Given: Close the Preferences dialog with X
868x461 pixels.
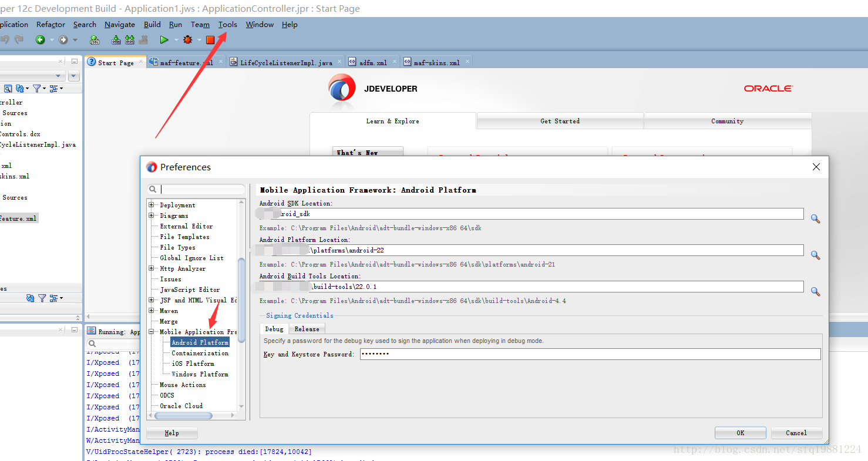Looking at the screenshot, I should pyautogui.click(x=816, y=167).
